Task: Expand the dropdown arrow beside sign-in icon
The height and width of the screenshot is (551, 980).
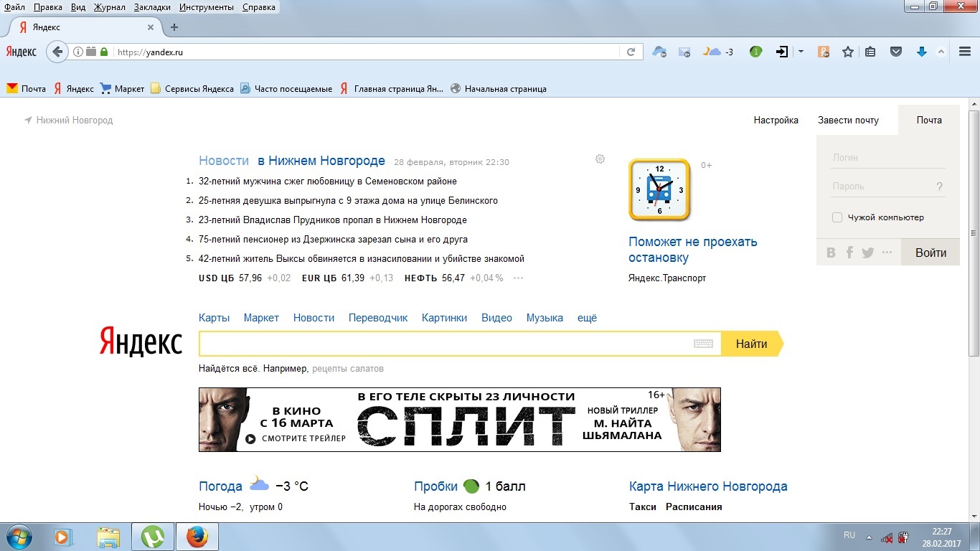Action: [x=801, y=52]
